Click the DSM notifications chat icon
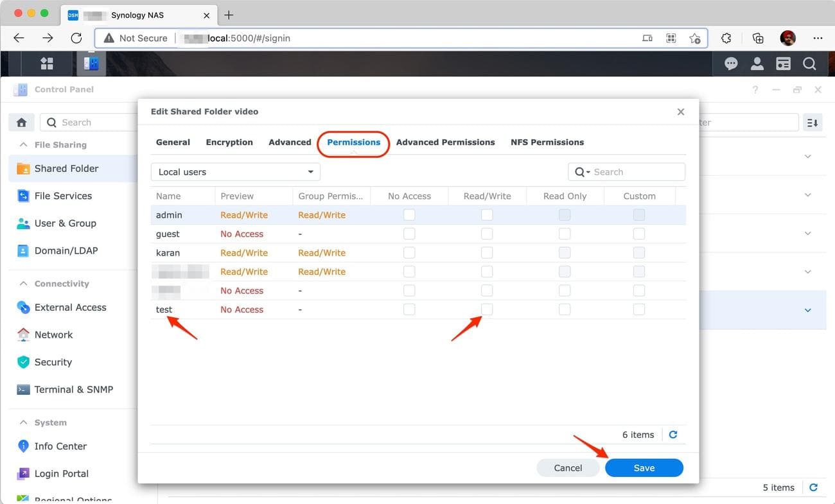This screenshot has width=835, height=504. tap(731, 64)
